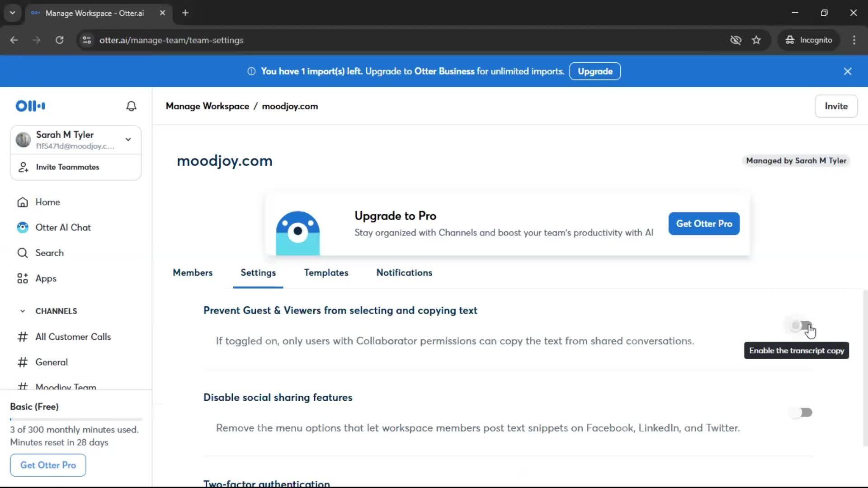Open the Notifications tab
Screen dimensions: 868x488
click(404, 273)
